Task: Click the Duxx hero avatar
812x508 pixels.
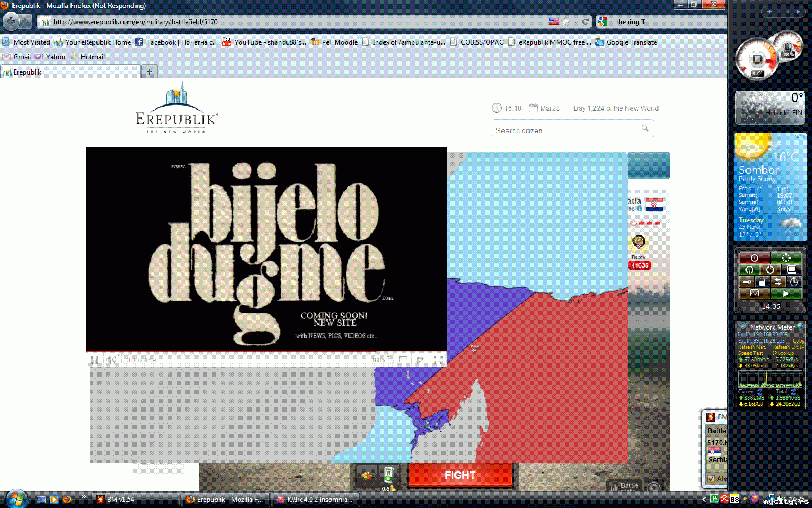Action: (638, 244)
